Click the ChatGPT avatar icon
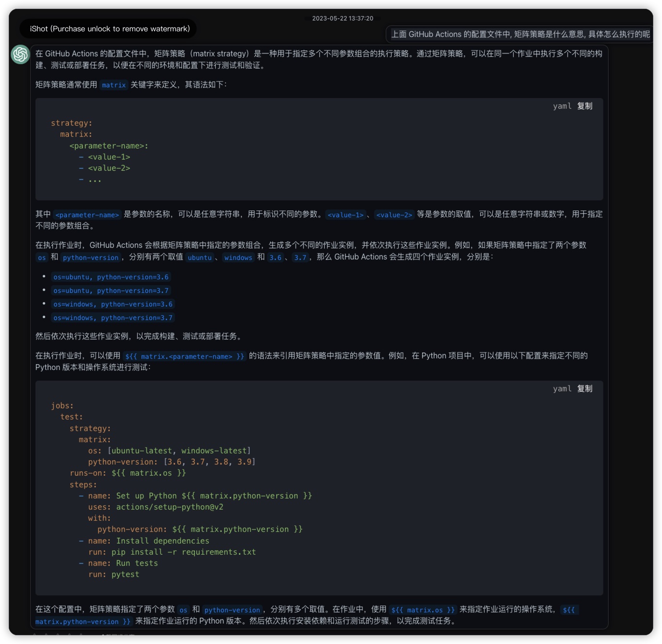 tap(20, 54)
